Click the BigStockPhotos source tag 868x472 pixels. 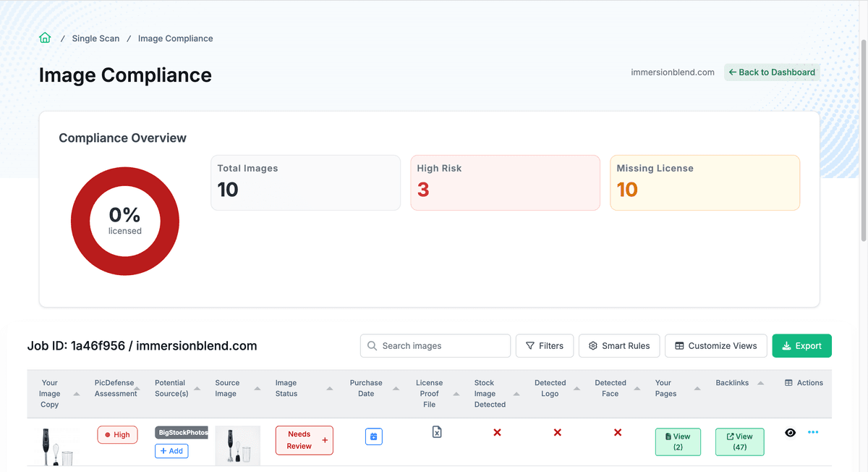click(182, 432)
